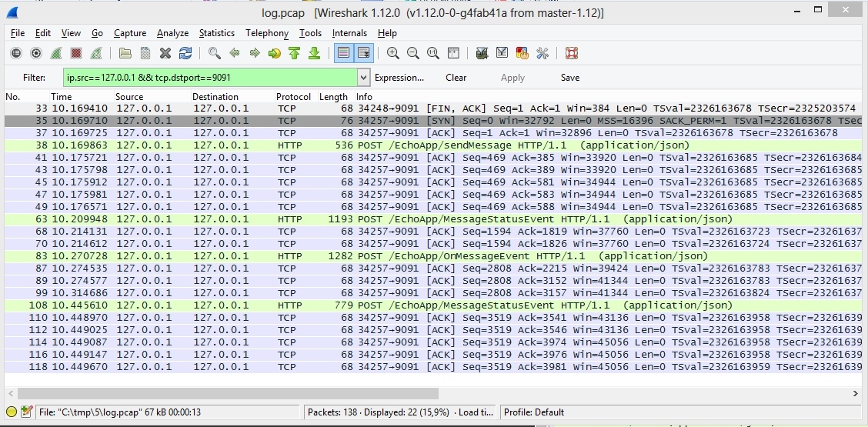Jump to the first packet
The width and height of the screenshot is (868, 427).
(294, 53)
